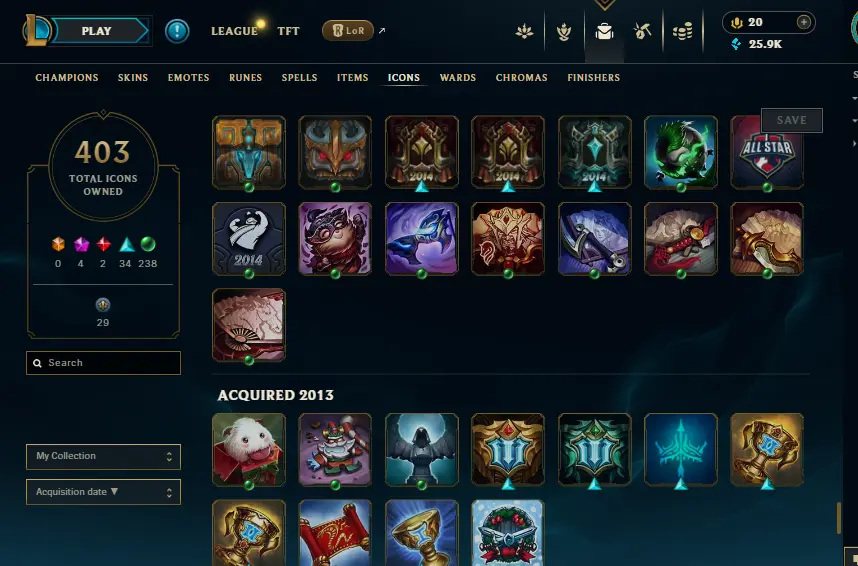The width and height of the screenshot is (858, 566).
Task: Switch to the Champions tab
Action: coord(67,78)
